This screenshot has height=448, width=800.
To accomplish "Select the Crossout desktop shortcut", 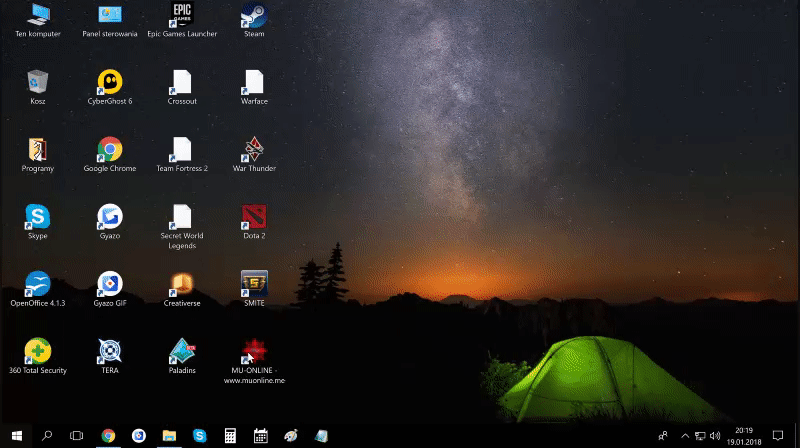I will [182, 87].
